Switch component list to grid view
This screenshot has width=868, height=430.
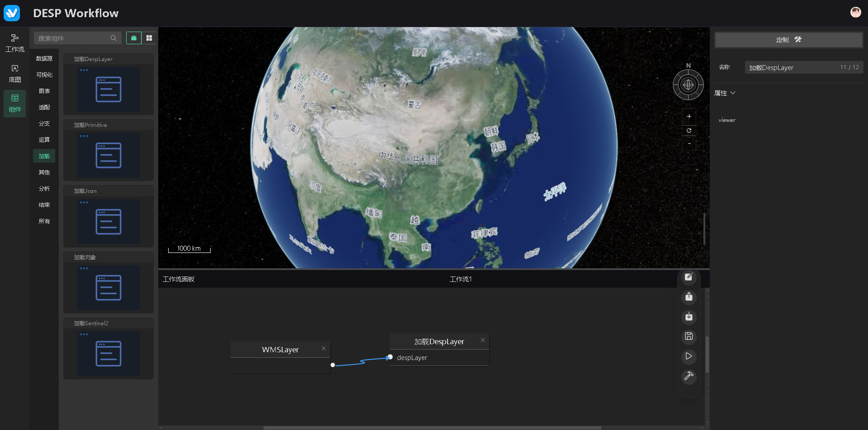pyautogui.click(x=149, y=38)
